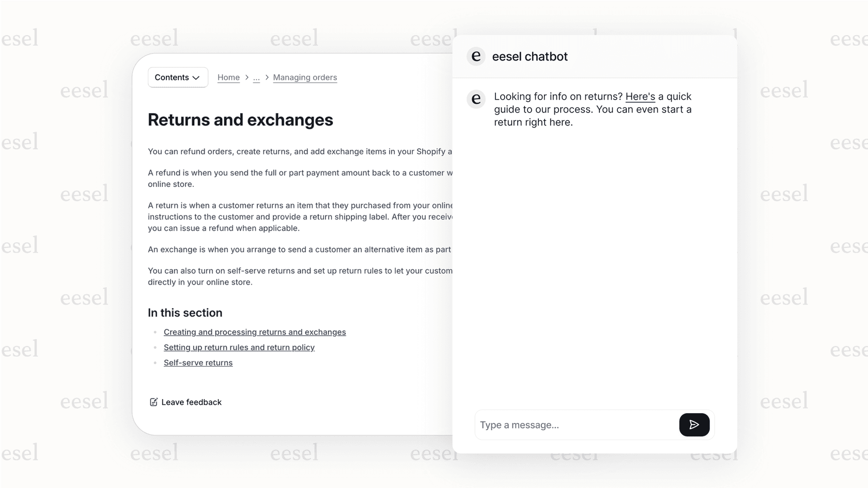The image size is (868, 488).
Task: Click the eesel logo in chatbot header
Action: [x=476, y=56]
